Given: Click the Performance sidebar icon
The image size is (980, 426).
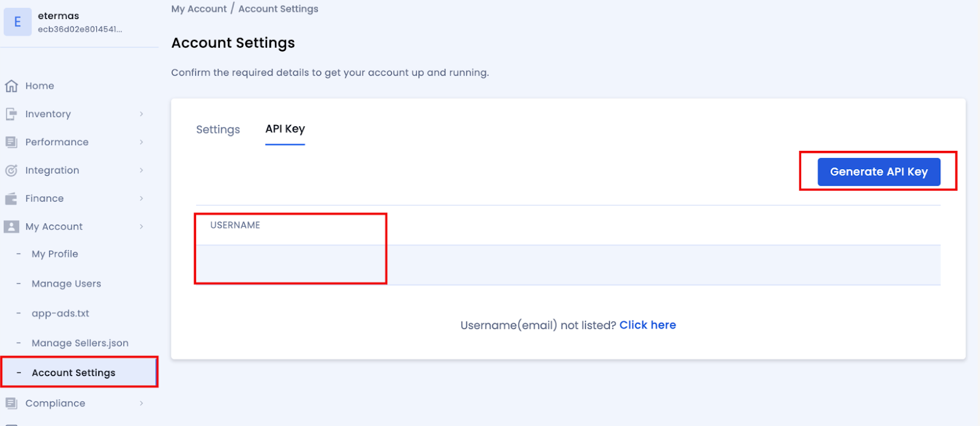Looking at the screenshot, I should (x=11, y=142).
